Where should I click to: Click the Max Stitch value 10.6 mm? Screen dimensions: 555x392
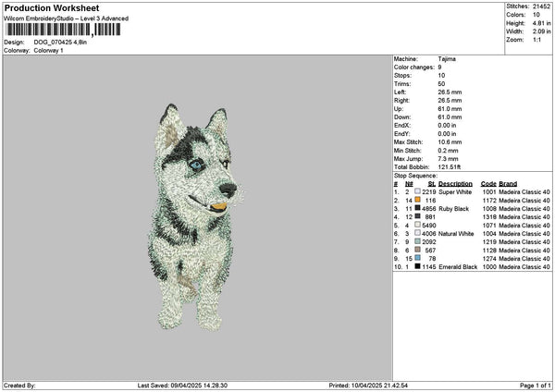point(450,142)
